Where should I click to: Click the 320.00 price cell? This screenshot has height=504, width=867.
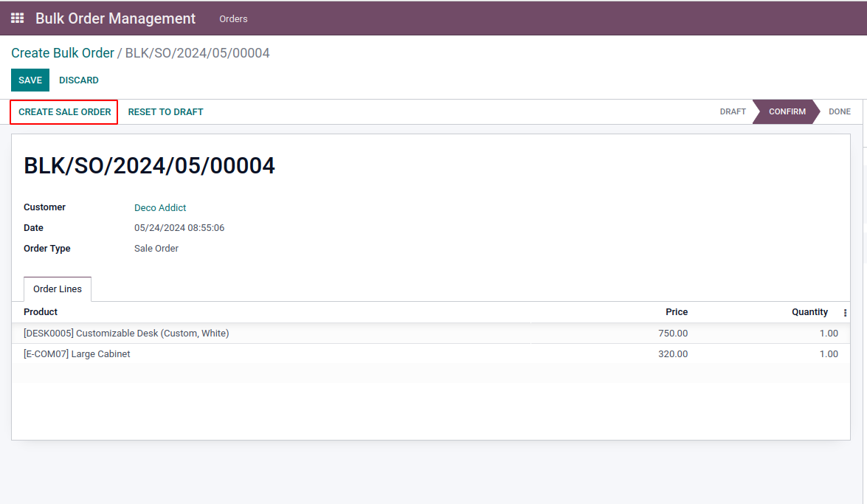point(673,354)
